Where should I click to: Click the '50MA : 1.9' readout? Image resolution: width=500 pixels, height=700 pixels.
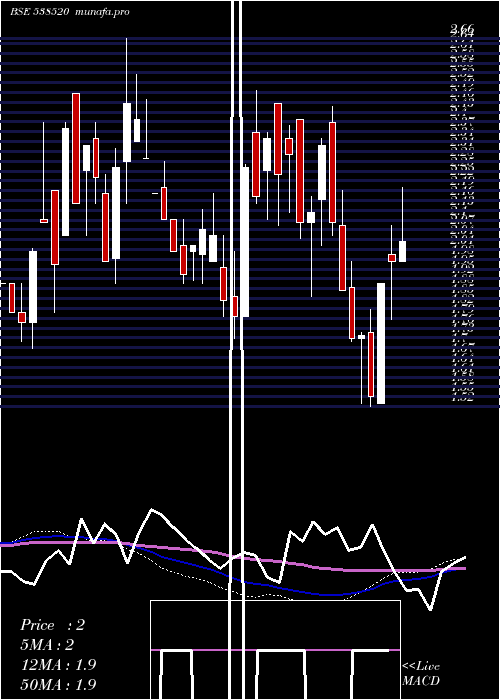[58, 684]
